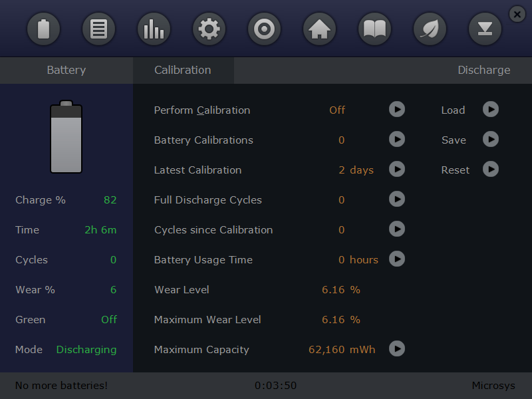The height and width of the screenshot is (399, 532).
Task: Click the list details toolbar icon
Action: (x=98, y=29)
